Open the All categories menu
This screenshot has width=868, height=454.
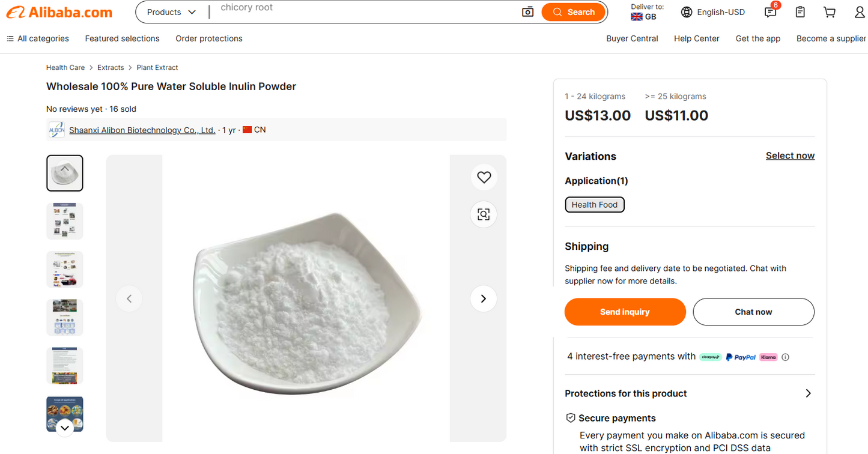pos(38,38)
